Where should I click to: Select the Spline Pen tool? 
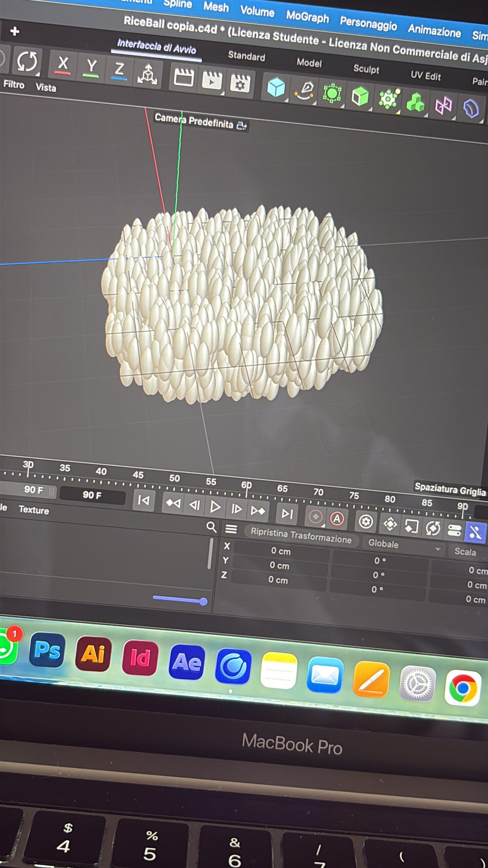click(304, 91)
